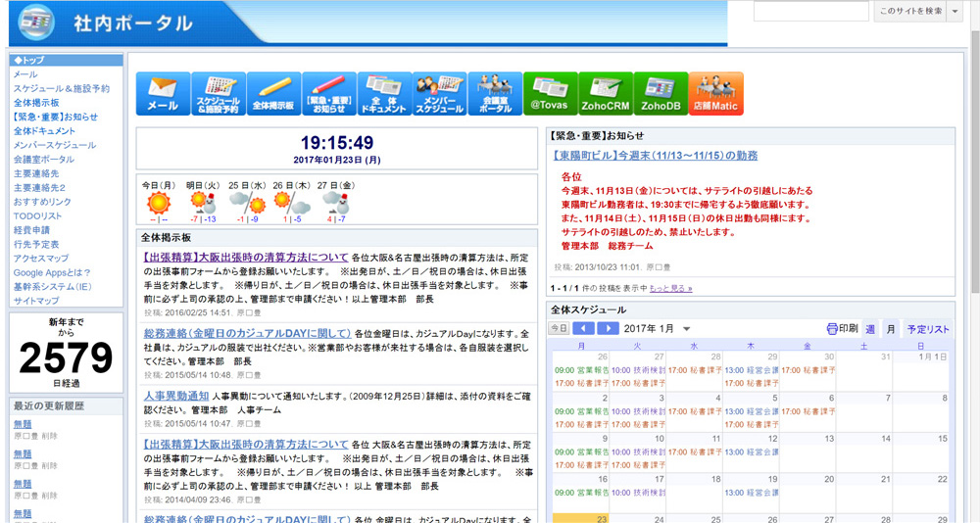Open first 無題 in 最近の更新履歴
980x523 pixels.
[x=23, y=424]
